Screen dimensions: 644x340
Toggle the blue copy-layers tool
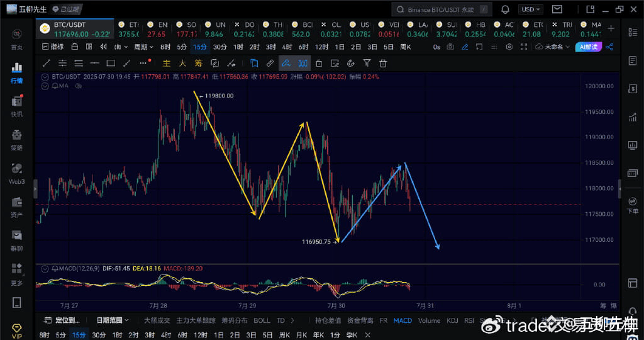pos(254,63)
